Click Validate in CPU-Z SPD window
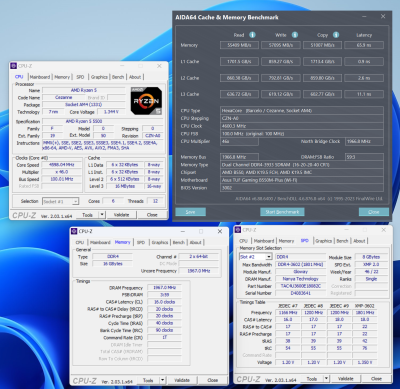This screenshot has width=400, height=389. (x=346, y=379)
